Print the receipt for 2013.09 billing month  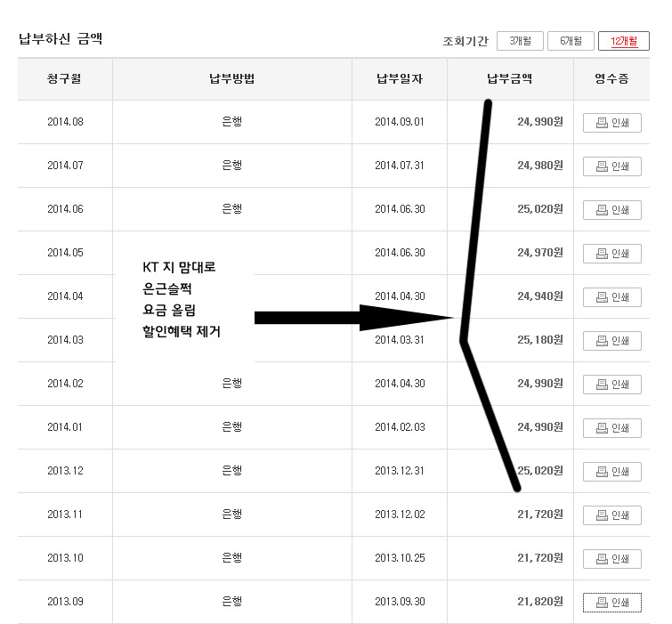coord(611,603)
